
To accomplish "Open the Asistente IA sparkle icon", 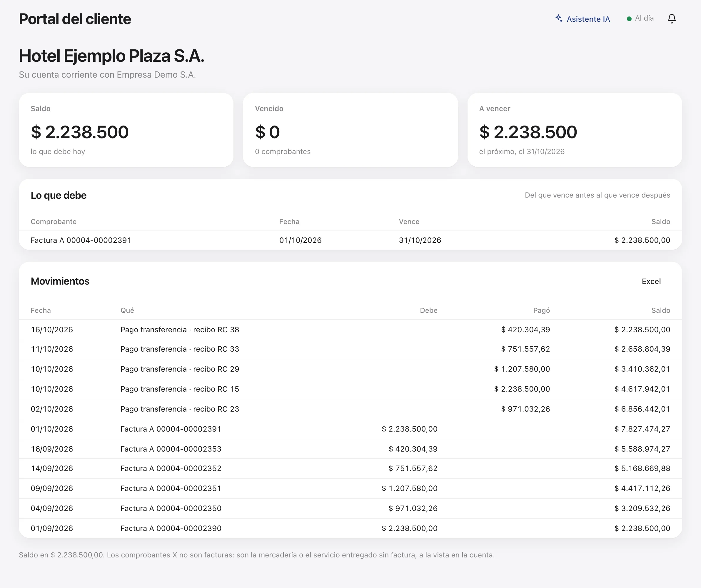I will (x=559, y=18).
